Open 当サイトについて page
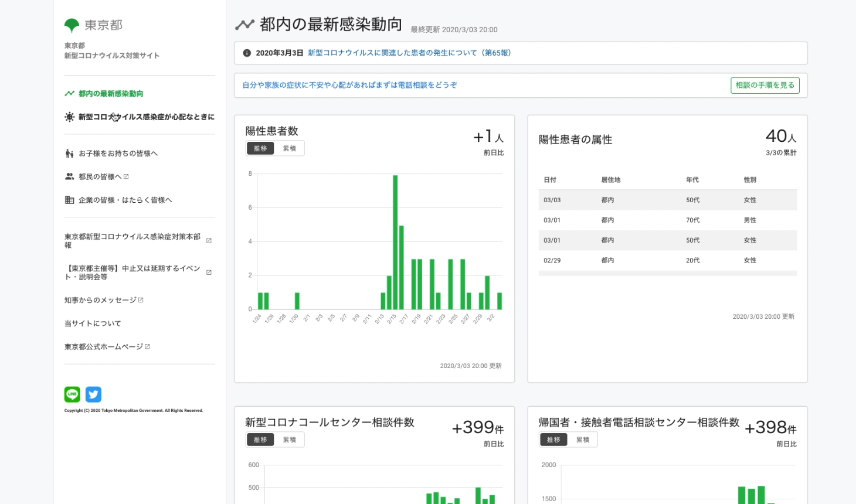 (93, 323)
